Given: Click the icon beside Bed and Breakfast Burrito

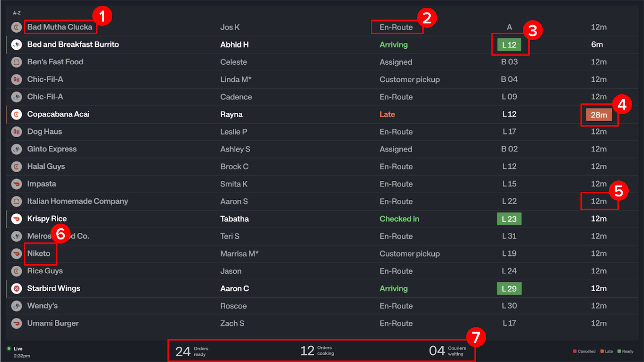Looking at the screenshot, I should (x=17, y=45).
